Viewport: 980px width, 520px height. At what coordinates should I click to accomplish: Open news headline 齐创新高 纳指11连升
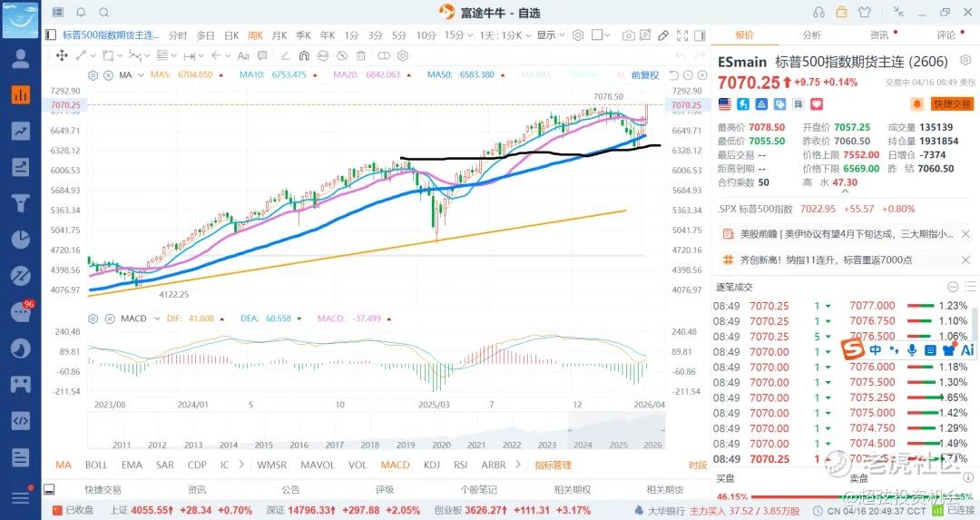coord(826,260)
